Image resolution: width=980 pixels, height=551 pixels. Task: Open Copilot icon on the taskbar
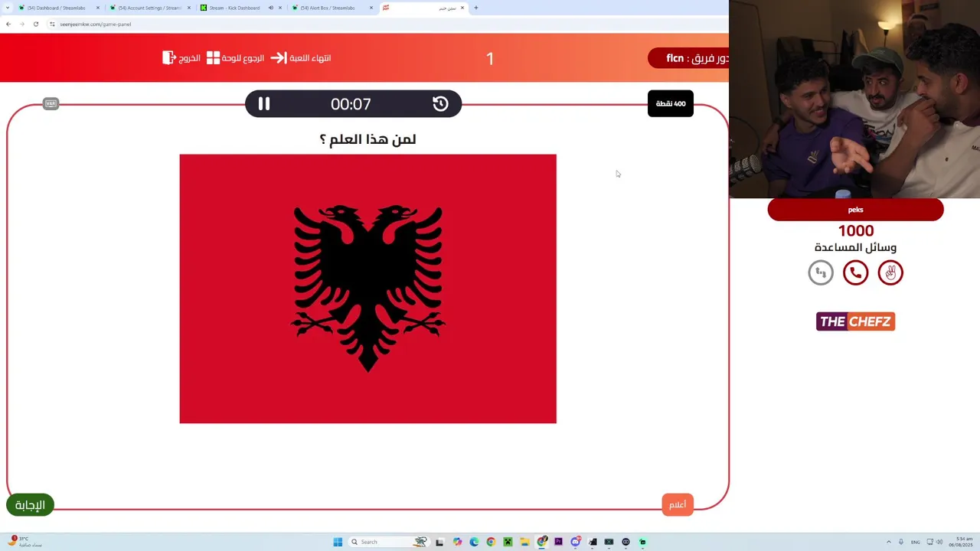point(457,542)
